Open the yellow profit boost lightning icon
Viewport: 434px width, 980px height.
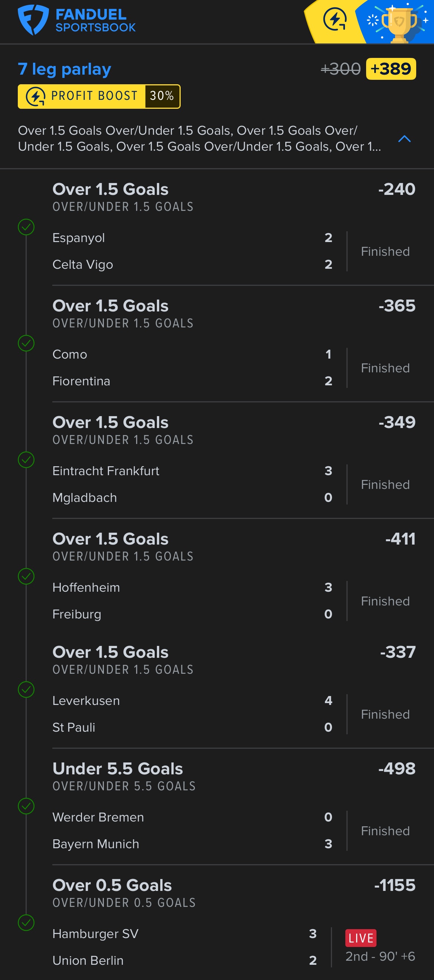[x=335, y=20]
